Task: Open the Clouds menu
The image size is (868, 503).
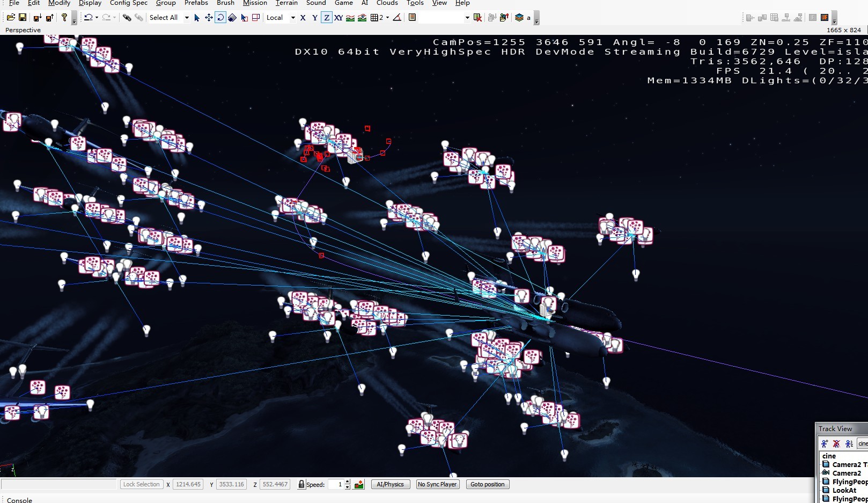Action: tap(387, 3)
